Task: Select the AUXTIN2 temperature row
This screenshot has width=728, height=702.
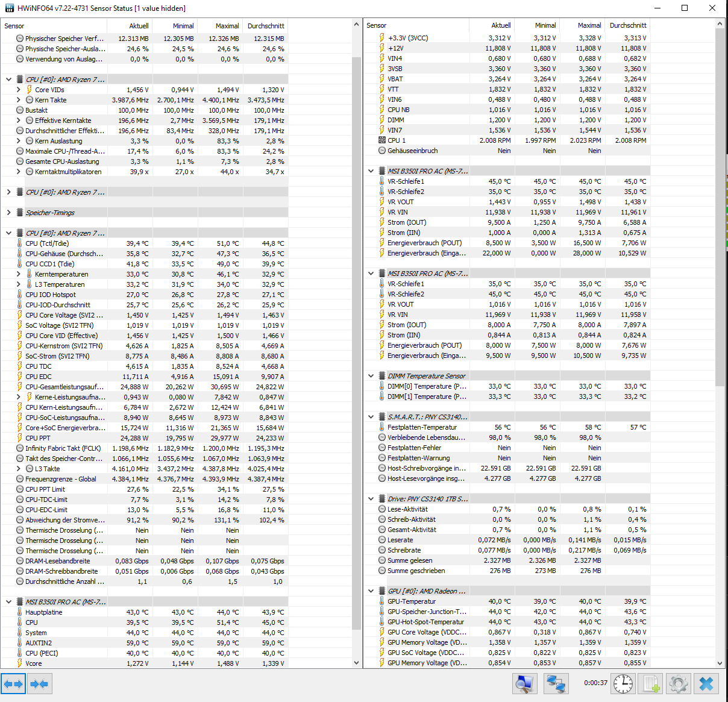Action: [144, 643]
